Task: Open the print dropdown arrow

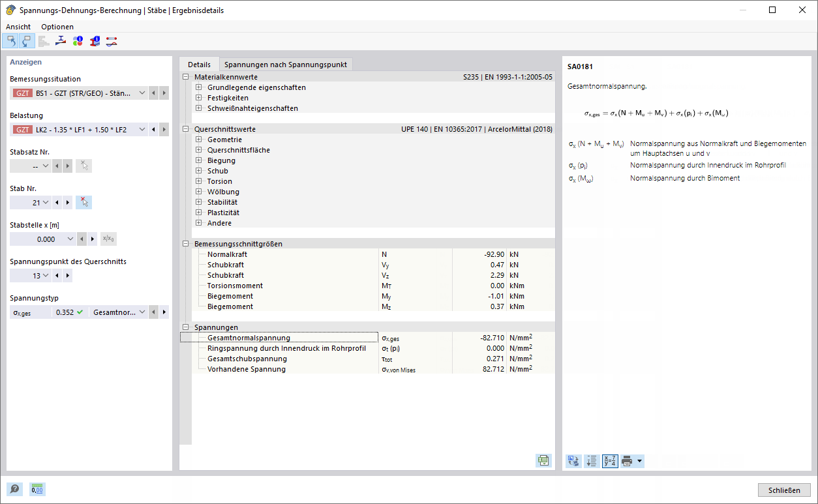Action: click(x=640, y=461)
